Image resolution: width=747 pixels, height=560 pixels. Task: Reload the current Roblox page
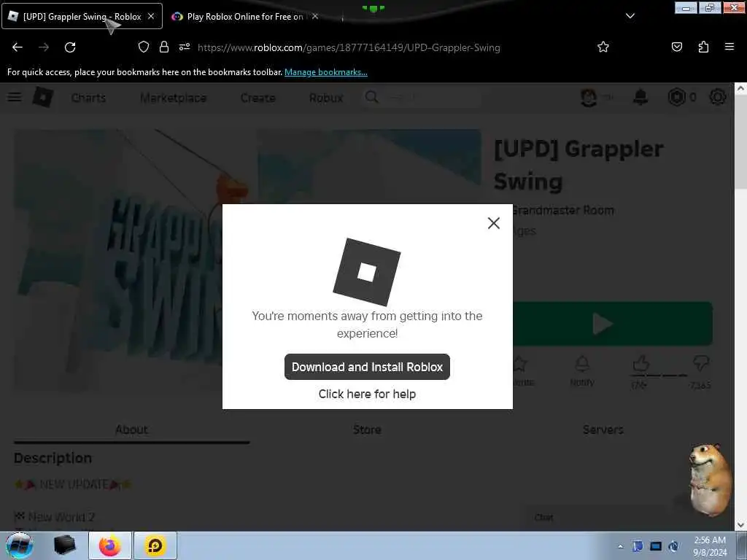tap(70, 47)
